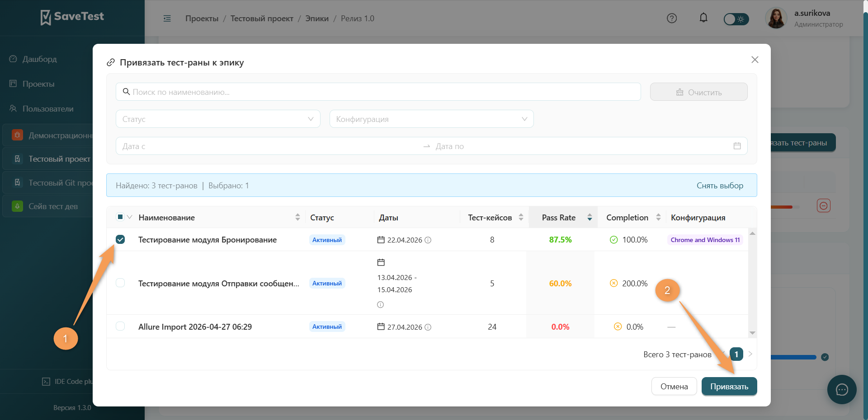Click orange completion icon at 0.0% row

618,327
